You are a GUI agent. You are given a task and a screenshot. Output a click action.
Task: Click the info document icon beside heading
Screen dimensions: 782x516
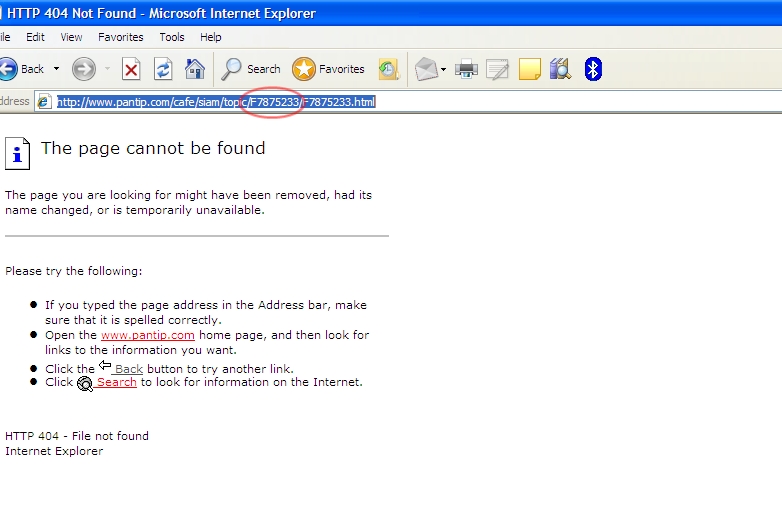point(17,154)
